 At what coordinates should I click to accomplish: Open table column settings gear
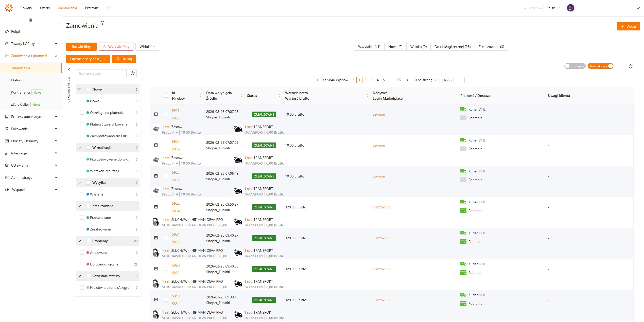click(x=630, y=66)
